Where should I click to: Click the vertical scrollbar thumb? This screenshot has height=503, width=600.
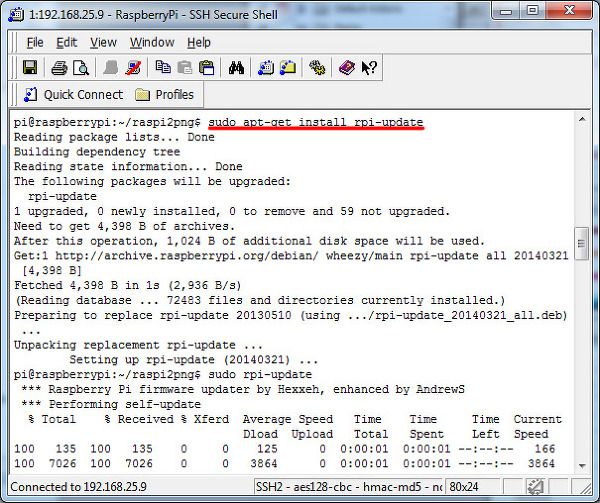pyautogui.click(x=582, y=243)
